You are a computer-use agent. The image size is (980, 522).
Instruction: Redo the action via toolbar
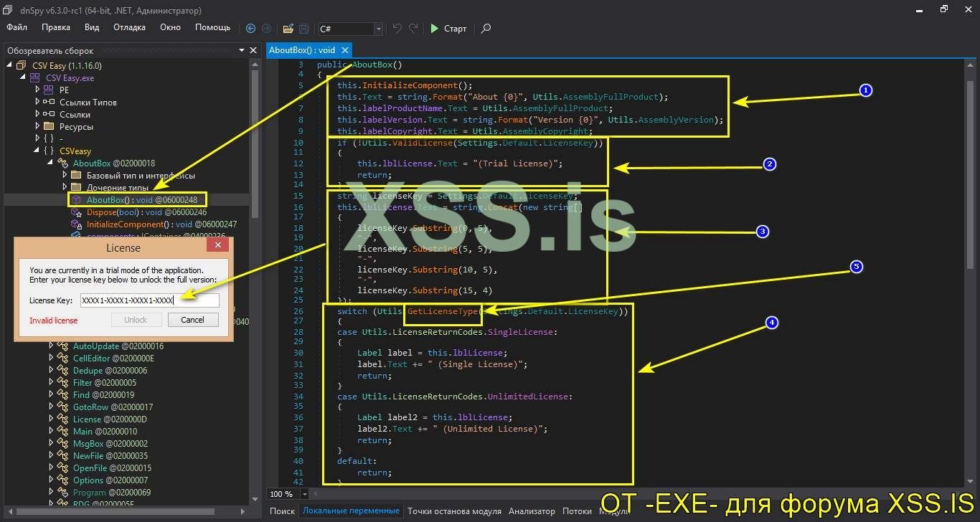point(413,29)
